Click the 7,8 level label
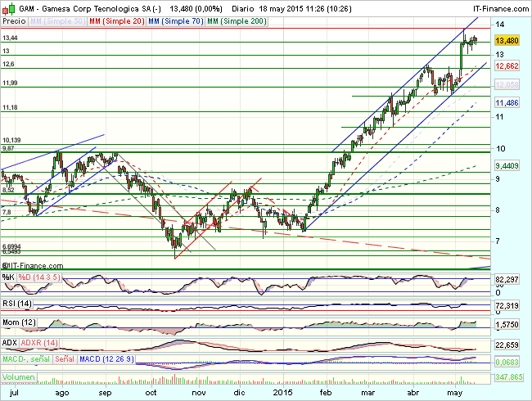This screenshot has width=532, height=401. [7, 213]
